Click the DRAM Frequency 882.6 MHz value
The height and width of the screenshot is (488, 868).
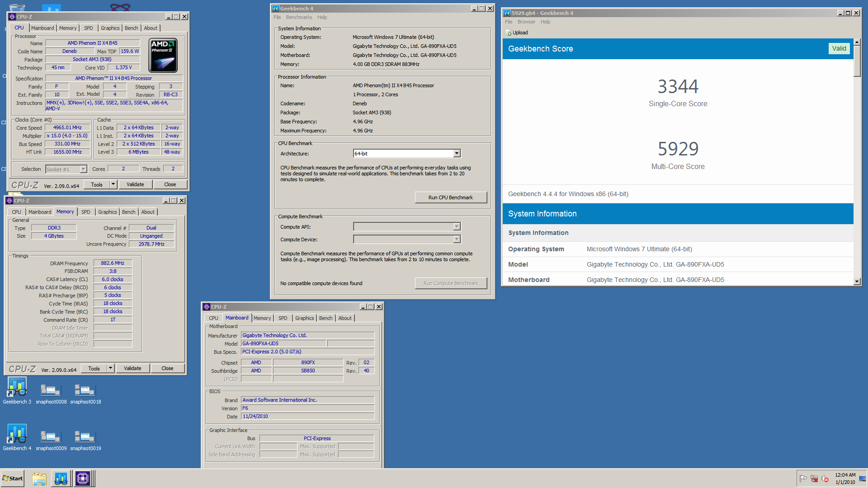(x=113, y=263)
